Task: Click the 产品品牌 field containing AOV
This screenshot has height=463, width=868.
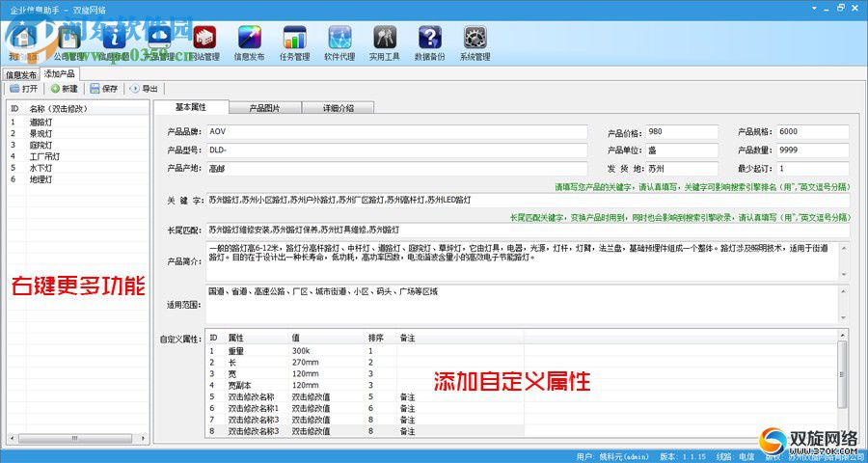Action: pos(396,132)
